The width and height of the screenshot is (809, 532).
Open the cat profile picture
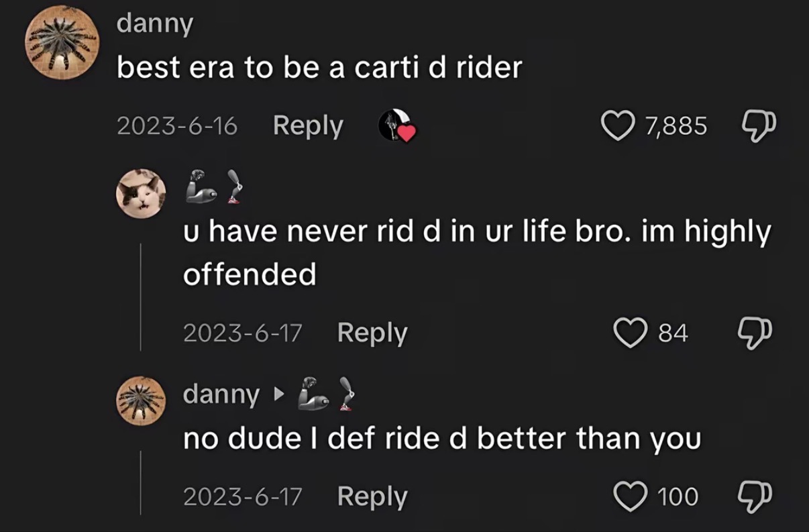tap(141, 193)
